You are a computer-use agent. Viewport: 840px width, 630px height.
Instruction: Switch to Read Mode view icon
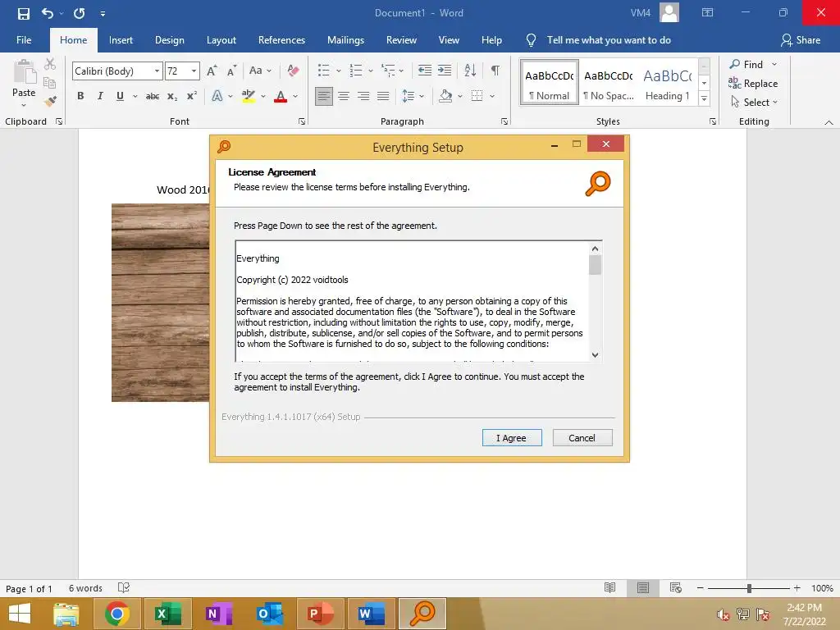[609, 587]
